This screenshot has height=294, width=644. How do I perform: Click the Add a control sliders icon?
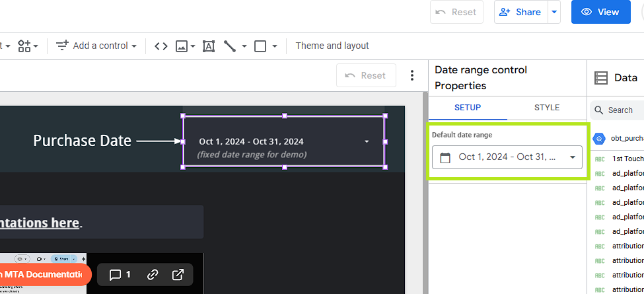click(62, 46)
